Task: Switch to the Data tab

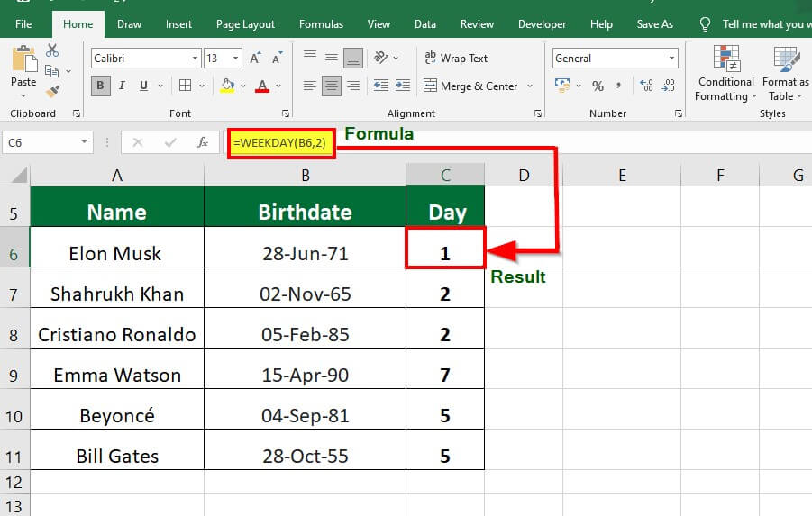Action: click(425, 24)
